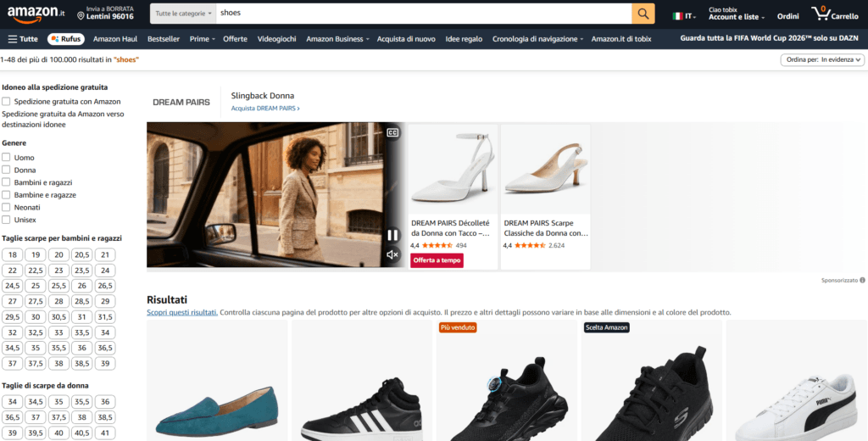Open the Tutte hamburger menu
The width and height of the screenshot is (868, 441).
[23, 39]
